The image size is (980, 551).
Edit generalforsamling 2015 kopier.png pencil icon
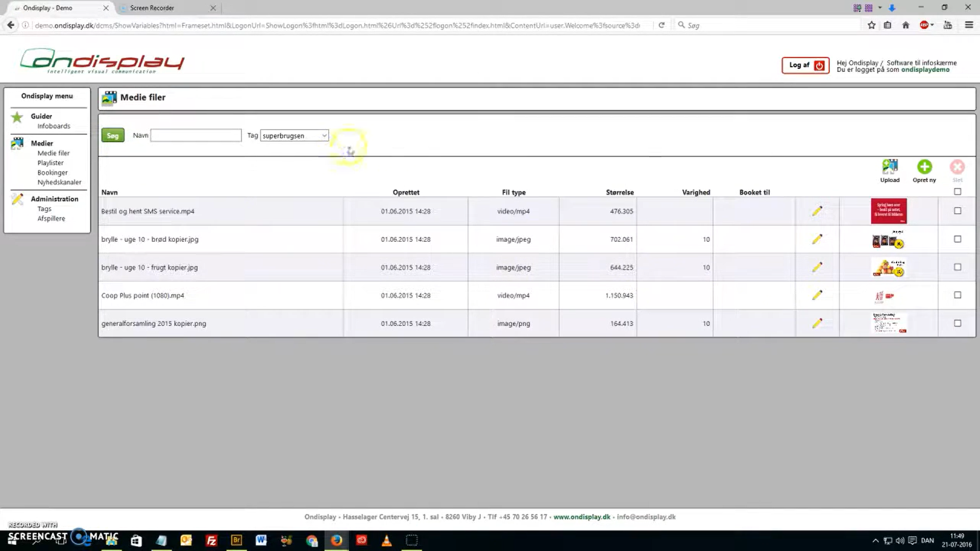point(817,323)
